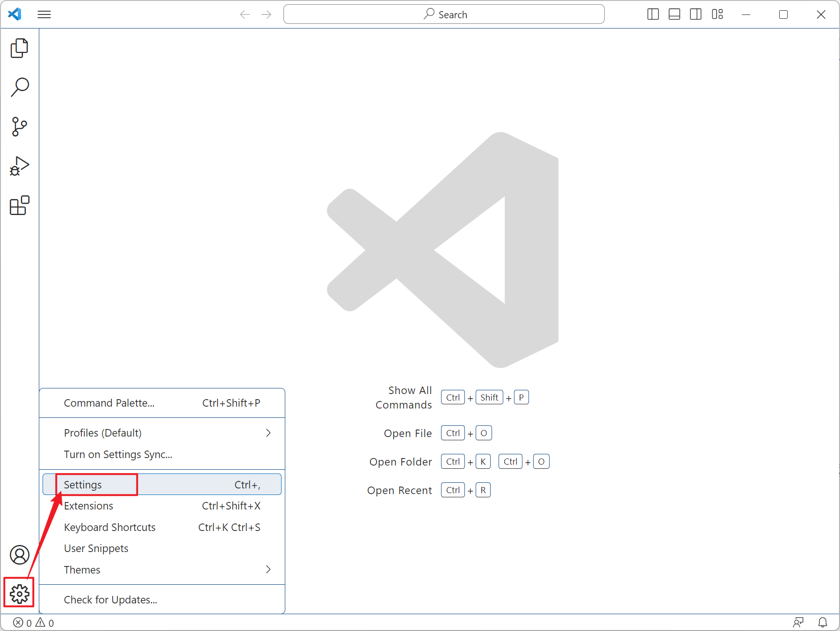Open the Search view in activity bar
Screen dimensions: 840x631
coord(19,87)
